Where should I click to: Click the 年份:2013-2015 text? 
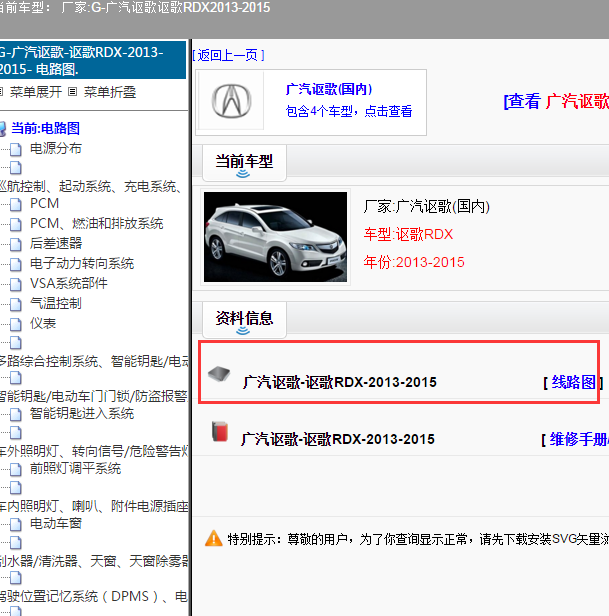point(414,262)
